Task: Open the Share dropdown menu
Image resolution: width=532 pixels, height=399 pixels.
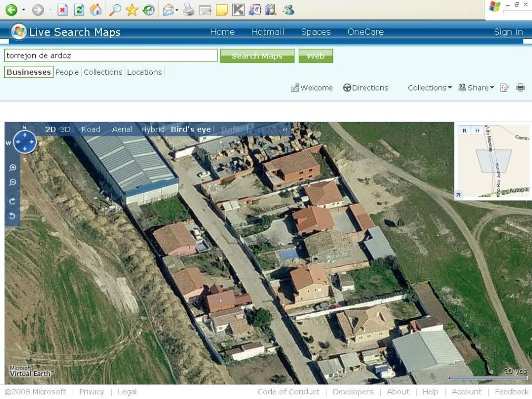Action: click(x=476, y=88)
